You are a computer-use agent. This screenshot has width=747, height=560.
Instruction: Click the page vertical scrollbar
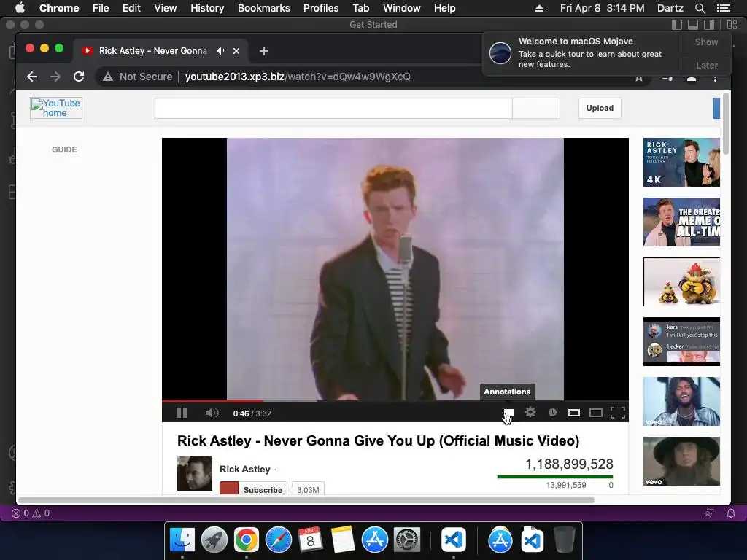726,124
